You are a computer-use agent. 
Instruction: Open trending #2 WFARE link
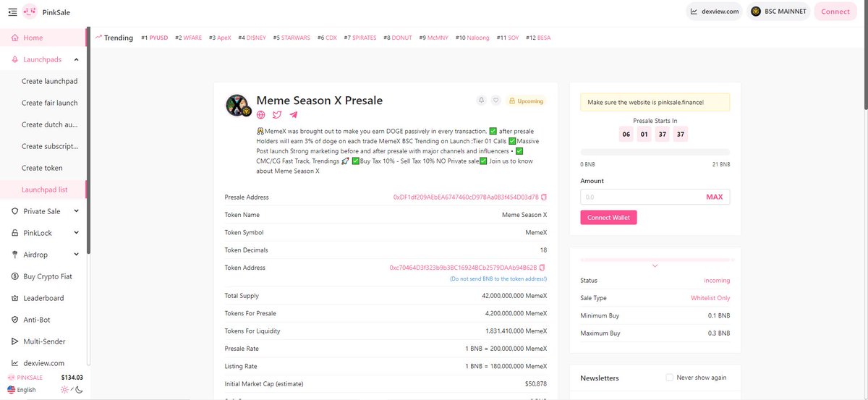tap(188, 38)
